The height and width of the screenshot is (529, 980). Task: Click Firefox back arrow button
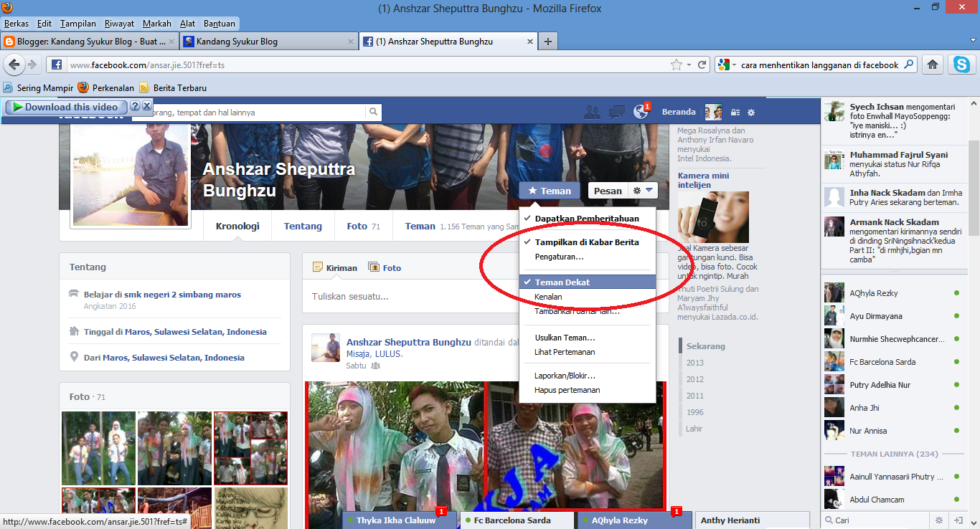point(14,65)
